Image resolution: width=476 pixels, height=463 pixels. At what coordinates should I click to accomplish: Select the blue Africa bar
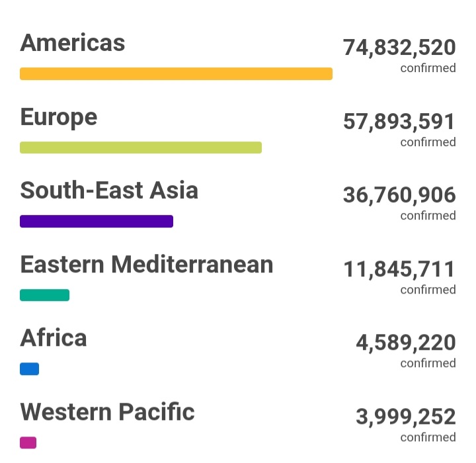tap(29, 369)
